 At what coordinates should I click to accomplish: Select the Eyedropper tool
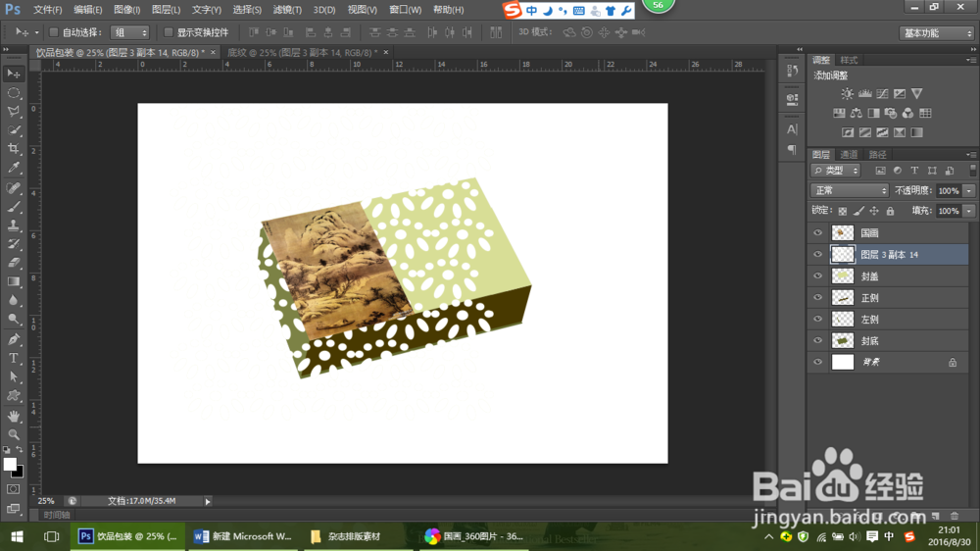(x=13, y=168)
